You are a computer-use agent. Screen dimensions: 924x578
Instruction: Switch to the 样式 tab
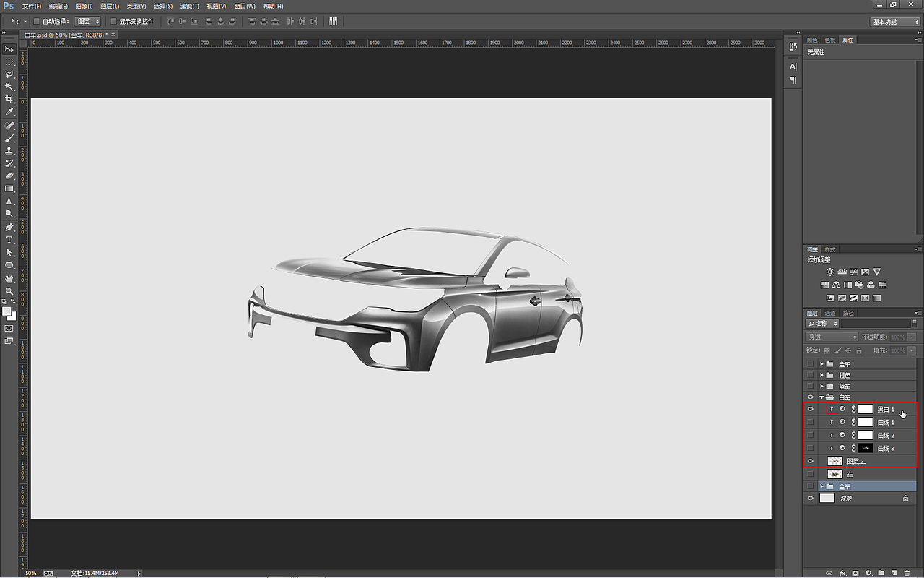[x=830, y=249]
